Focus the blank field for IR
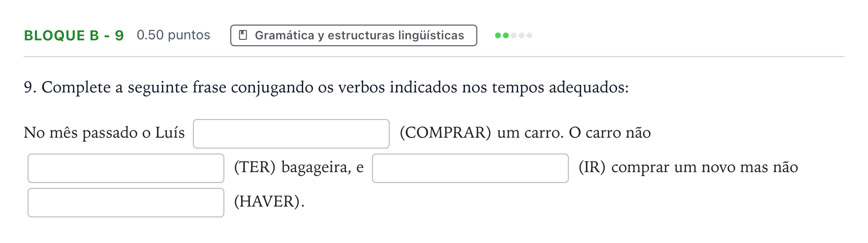Viewport: 868px width, 243px height. click(470, 168)
